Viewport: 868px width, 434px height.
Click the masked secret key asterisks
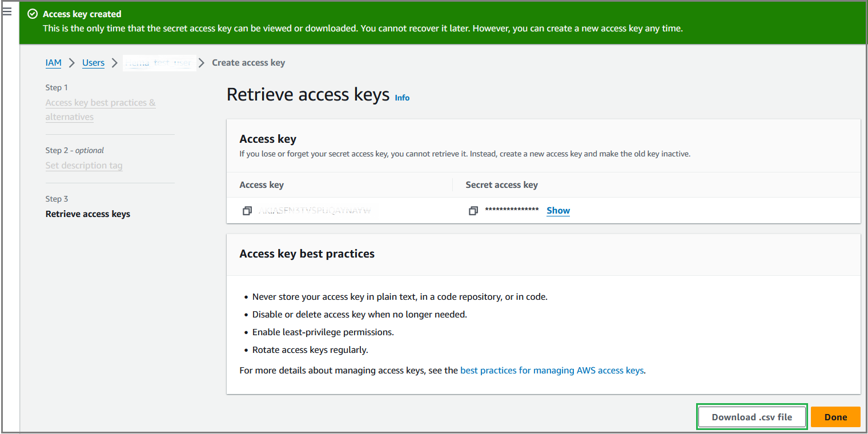(x=512, y=211)
